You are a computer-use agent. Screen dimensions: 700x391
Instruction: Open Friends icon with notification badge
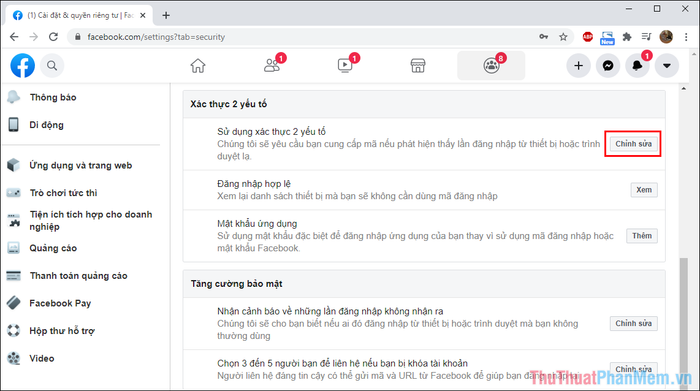coord(272,66)
